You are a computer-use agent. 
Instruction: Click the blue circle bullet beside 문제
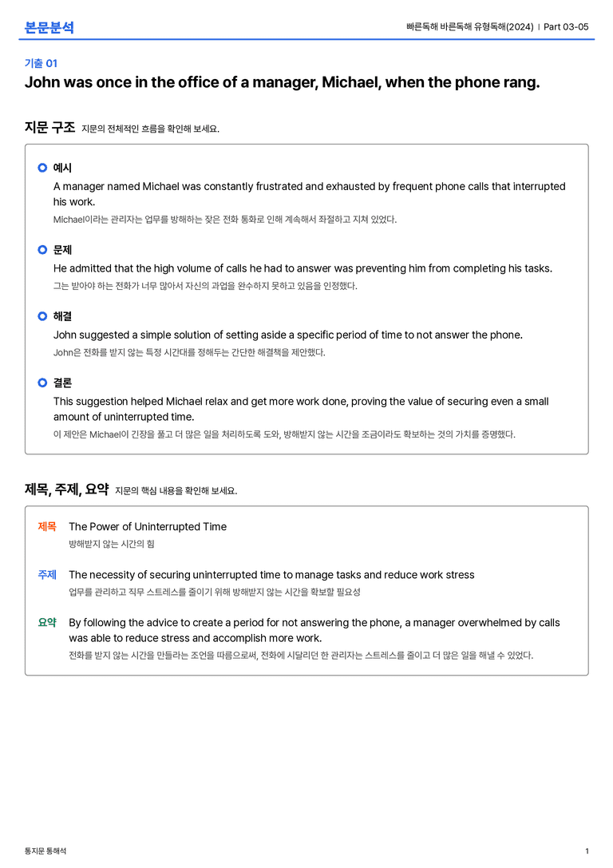42,250
